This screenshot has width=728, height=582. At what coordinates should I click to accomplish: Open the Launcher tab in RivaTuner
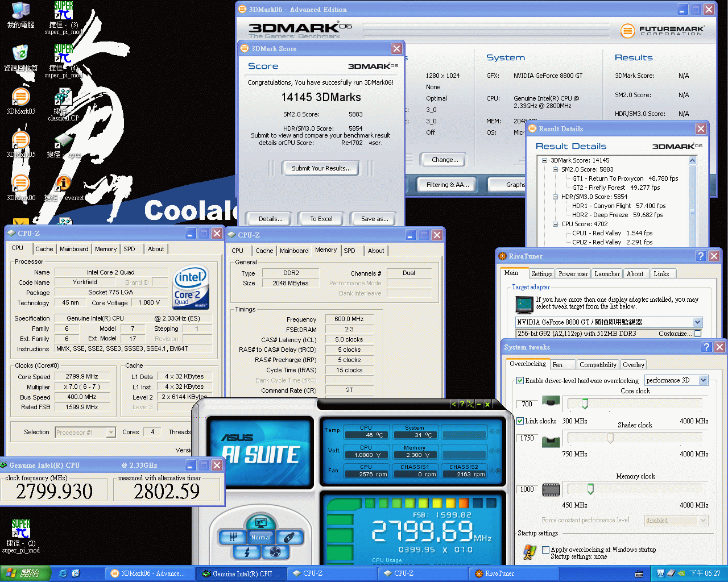coord(607,274)
